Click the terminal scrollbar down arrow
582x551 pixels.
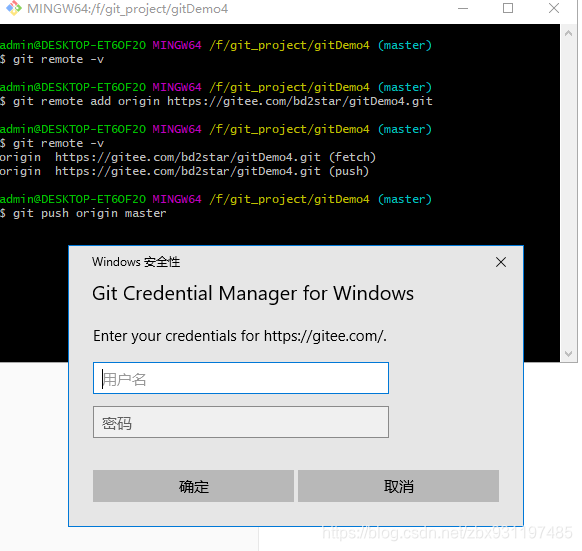(568, 354)
